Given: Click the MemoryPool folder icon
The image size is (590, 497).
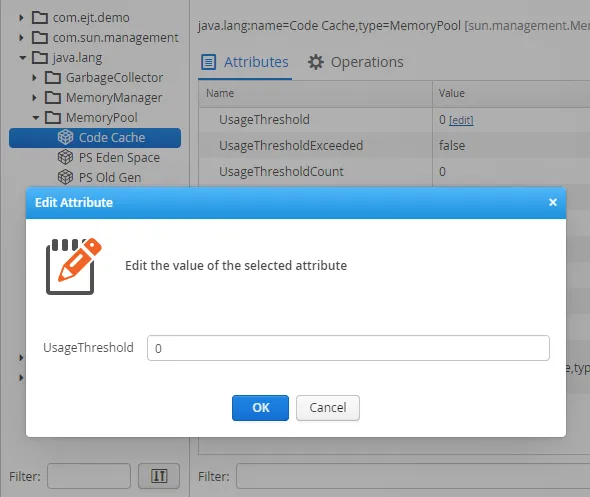Looking at the screenshot, I should click(x=53, y=117).
